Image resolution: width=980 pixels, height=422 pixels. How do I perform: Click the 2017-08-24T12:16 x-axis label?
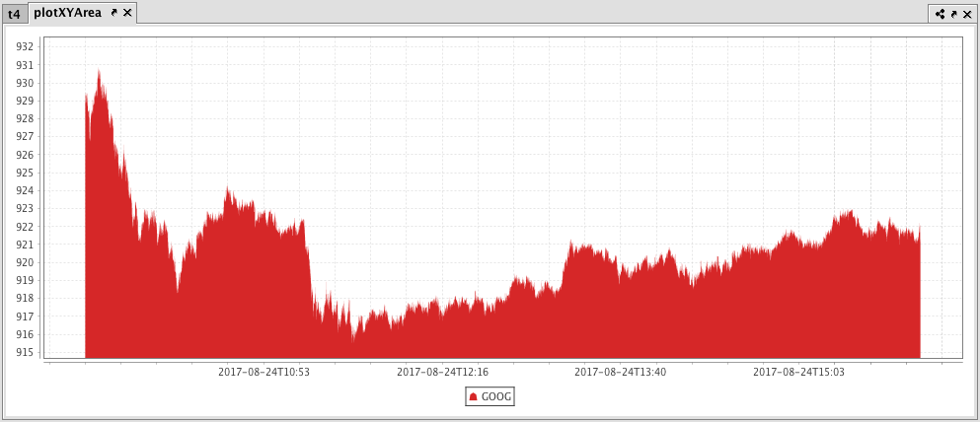pos(442,372)
